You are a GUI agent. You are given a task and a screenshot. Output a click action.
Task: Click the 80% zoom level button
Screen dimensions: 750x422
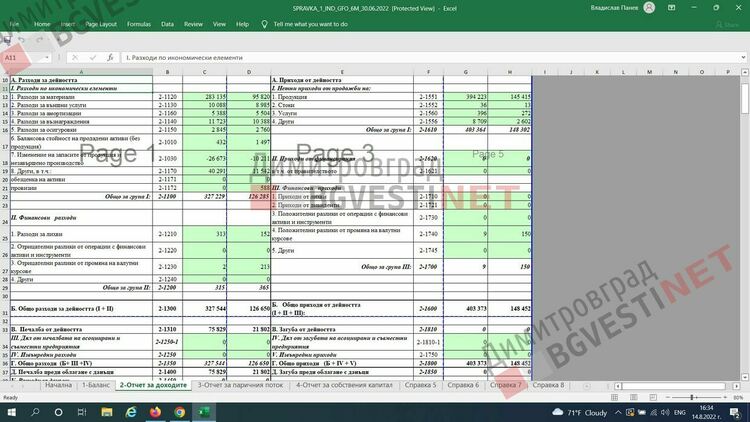736,397
